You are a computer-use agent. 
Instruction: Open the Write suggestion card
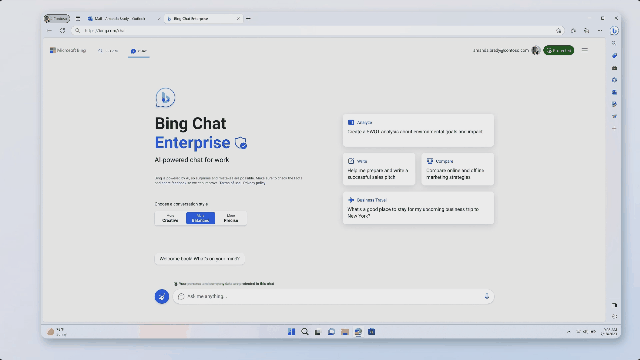click(x=379, y=169)
